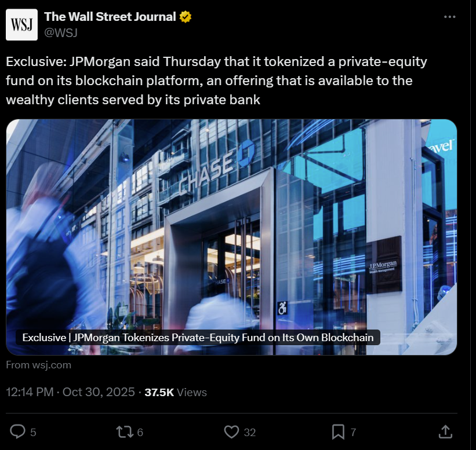Open the @WSJ handle link

click(x=61, y=32)
